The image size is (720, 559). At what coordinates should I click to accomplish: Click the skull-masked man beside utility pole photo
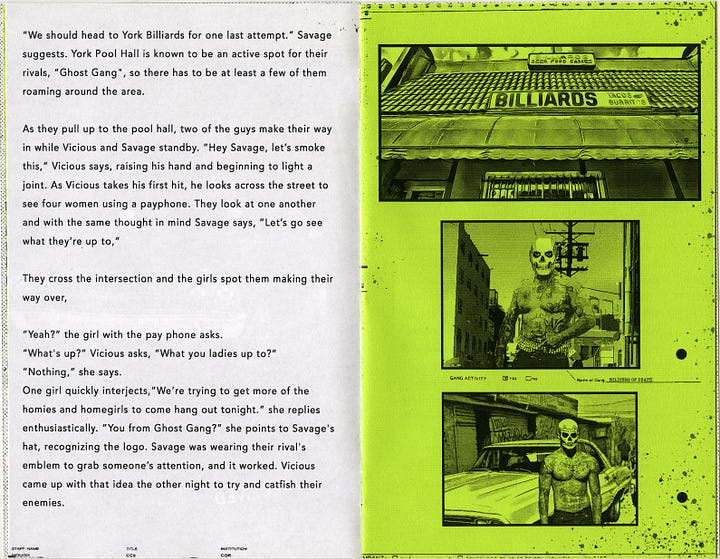(x=540, y=295)
